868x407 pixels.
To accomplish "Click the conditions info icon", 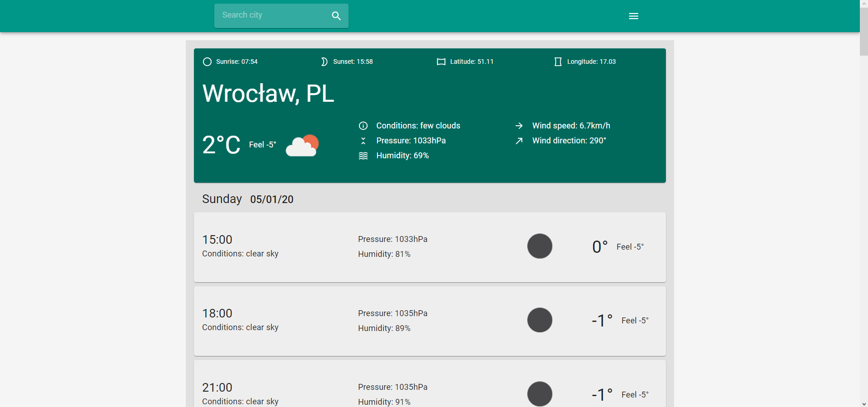I will point(363,126).
